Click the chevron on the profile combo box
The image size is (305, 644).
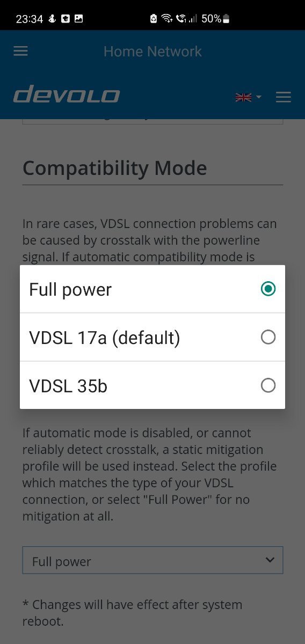click(x=270, y=560)
